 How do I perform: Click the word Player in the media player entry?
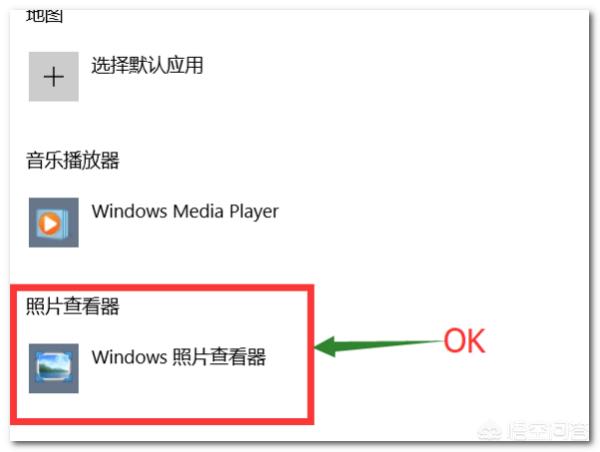(x=254, y=212)
